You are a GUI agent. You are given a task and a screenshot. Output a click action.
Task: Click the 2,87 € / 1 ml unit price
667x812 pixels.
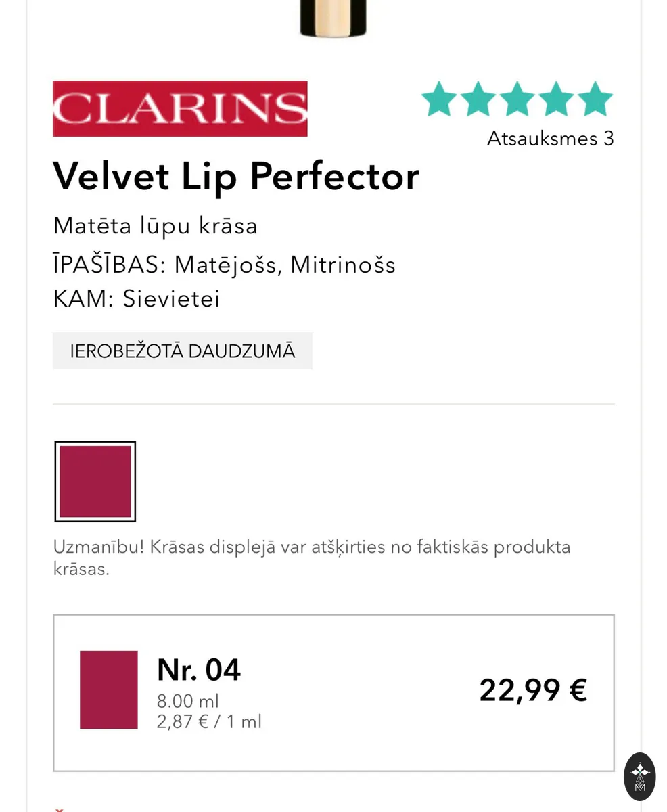pos(209,722)
